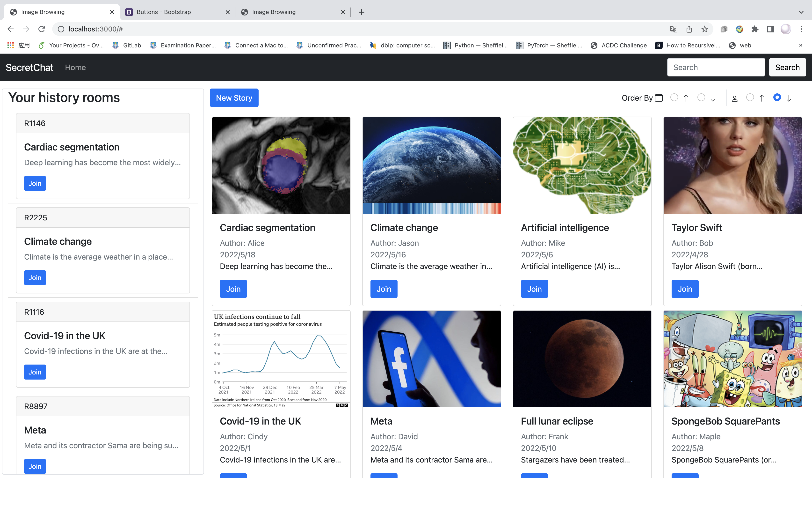Click the red lunar eclipse thumbnail
Screen dimensions: 812x508
[582, 359]
